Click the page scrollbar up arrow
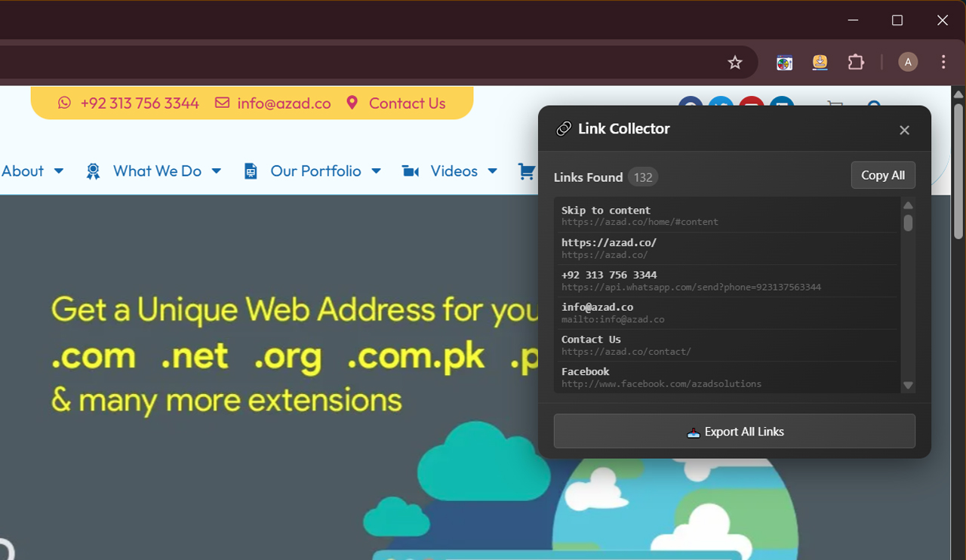The height and width of the screenshot is (560, 966). click(958, 94)
